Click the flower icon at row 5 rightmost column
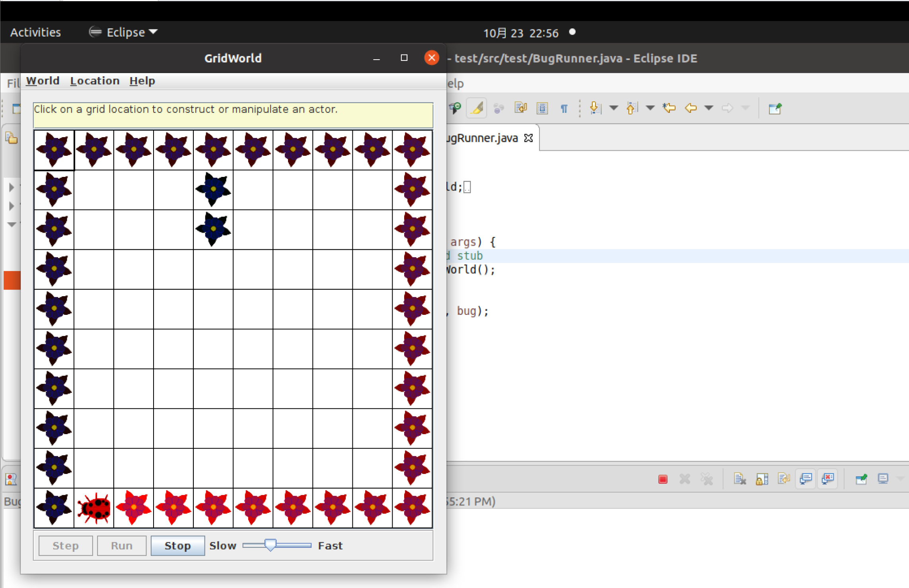The height and width of the screenshot is (588, 909). pyautogui.click(x=413, y=308)
